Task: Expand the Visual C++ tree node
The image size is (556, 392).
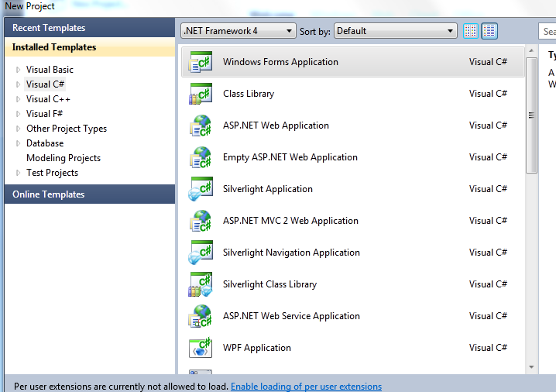Action: (18, 99)
